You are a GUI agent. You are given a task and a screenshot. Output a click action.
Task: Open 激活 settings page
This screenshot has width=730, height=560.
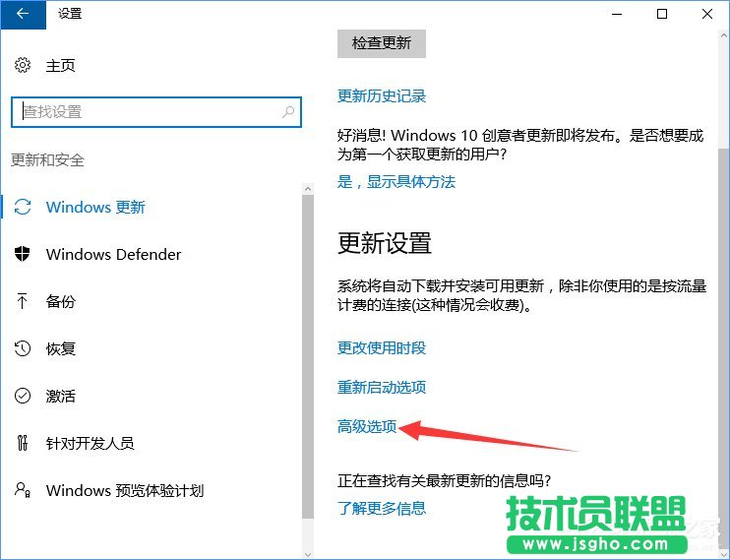point(61,396)
